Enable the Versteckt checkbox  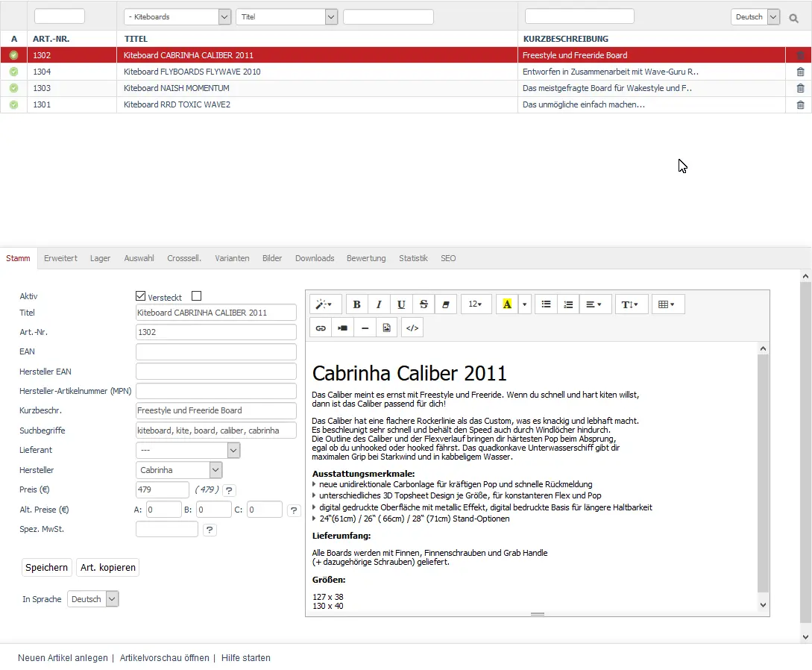pos(196,295)
